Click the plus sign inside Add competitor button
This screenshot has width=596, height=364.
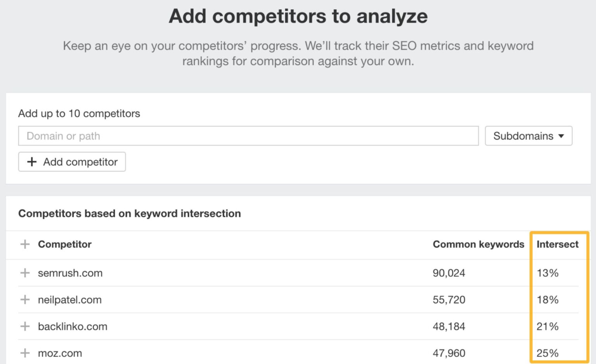[x=32, y=162]
